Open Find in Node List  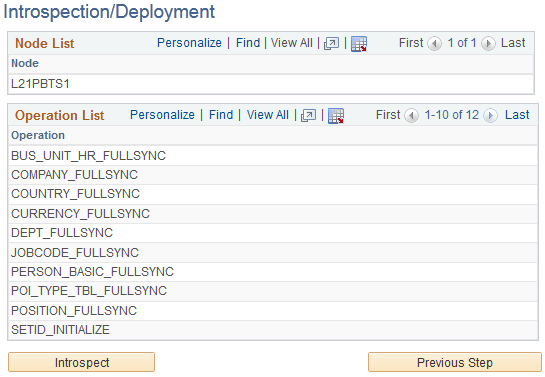click(248, 43)
